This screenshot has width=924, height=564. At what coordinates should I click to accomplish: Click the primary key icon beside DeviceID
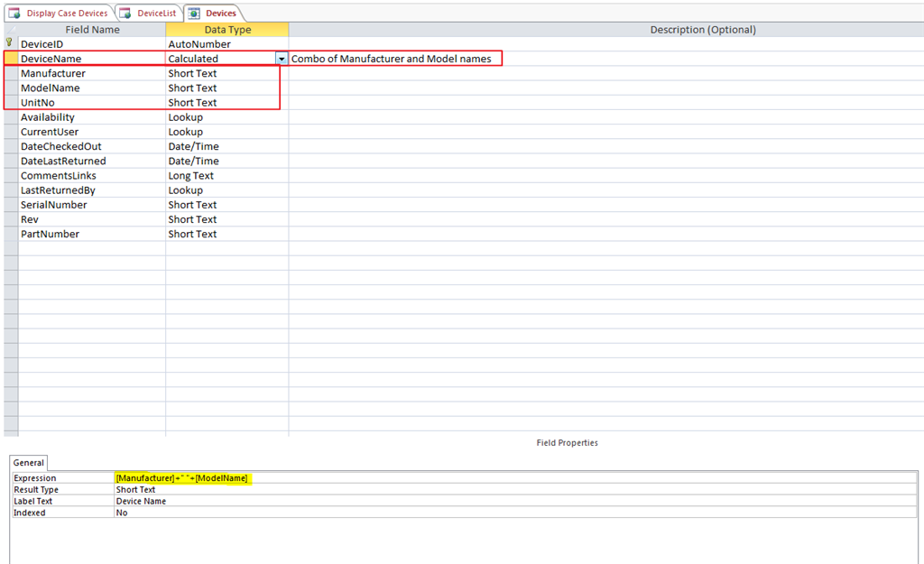(9, 42)
